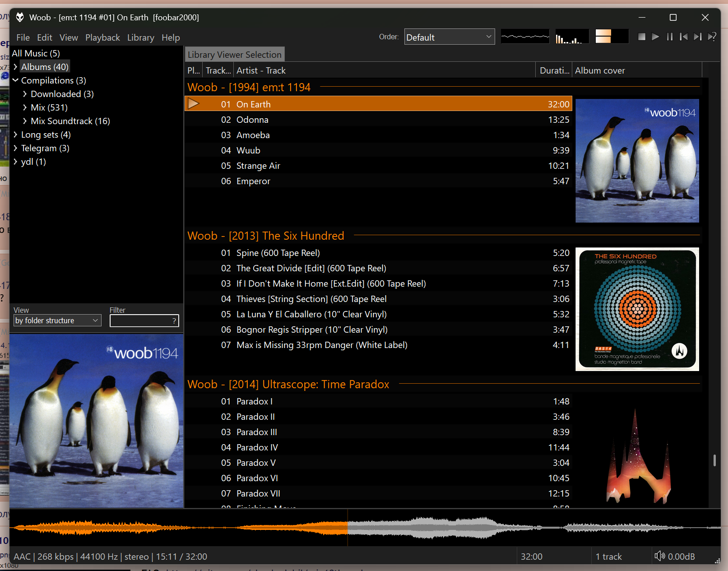Click the now-playing arrow on On Earth row
This screenshot has width=728, height=571.
[194, 104]
